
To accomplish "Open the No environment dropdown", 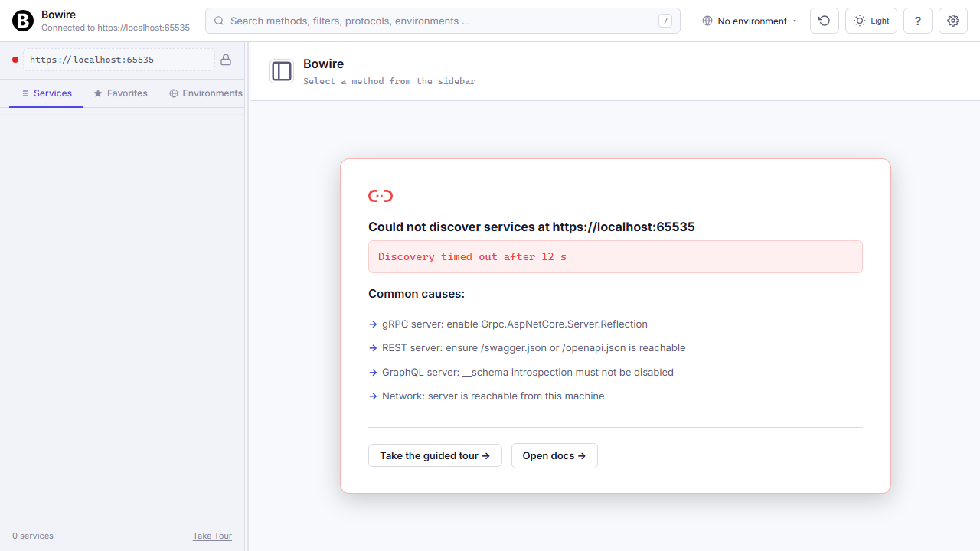I will pyautogui.click(x=750, y=21).
